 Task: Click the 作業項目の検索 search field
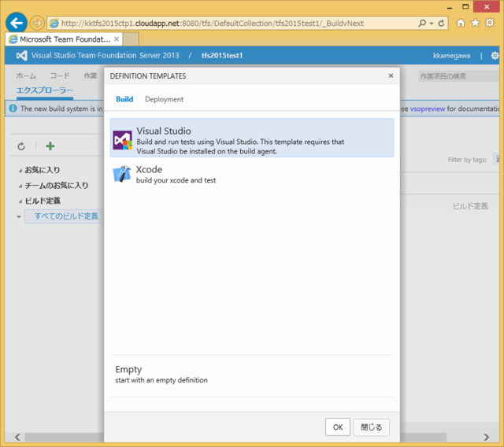[x=460, y=76]
